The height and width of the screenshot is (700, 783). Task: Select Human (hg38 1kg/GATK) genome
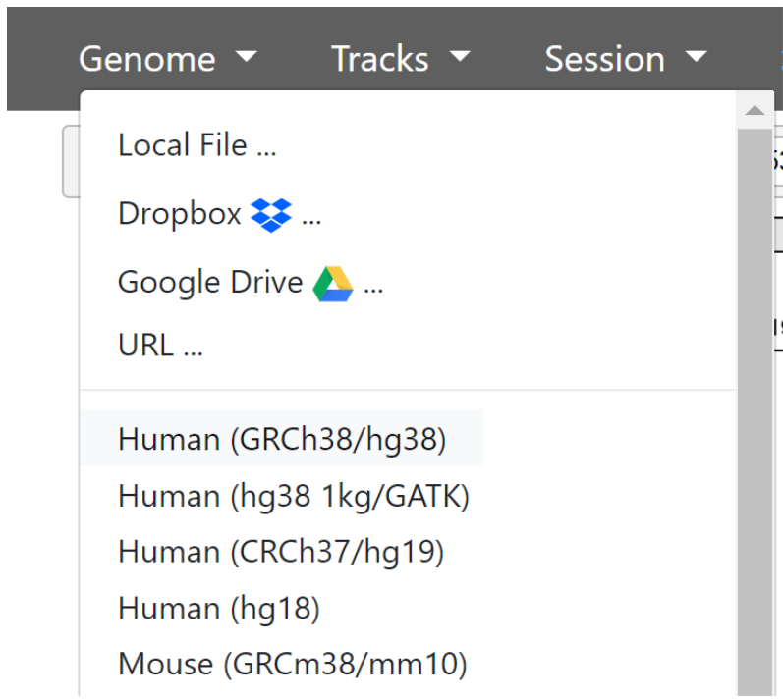coord(294,496)
